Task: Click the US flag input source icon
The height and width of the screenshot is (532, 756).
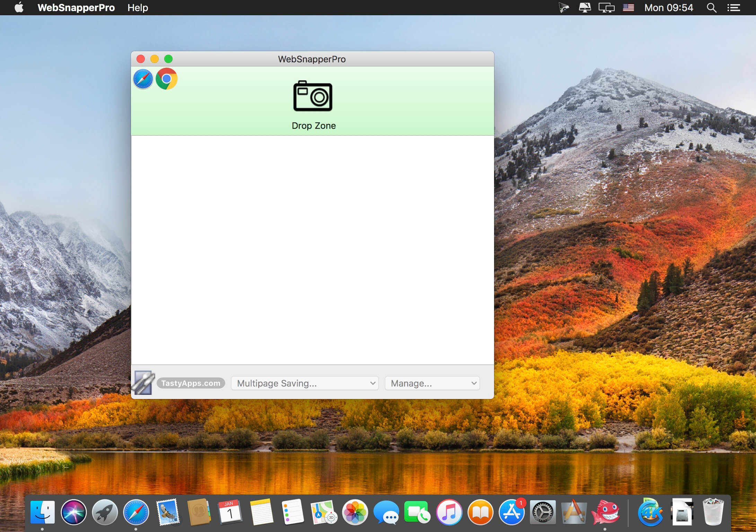Action: [628, 8]
